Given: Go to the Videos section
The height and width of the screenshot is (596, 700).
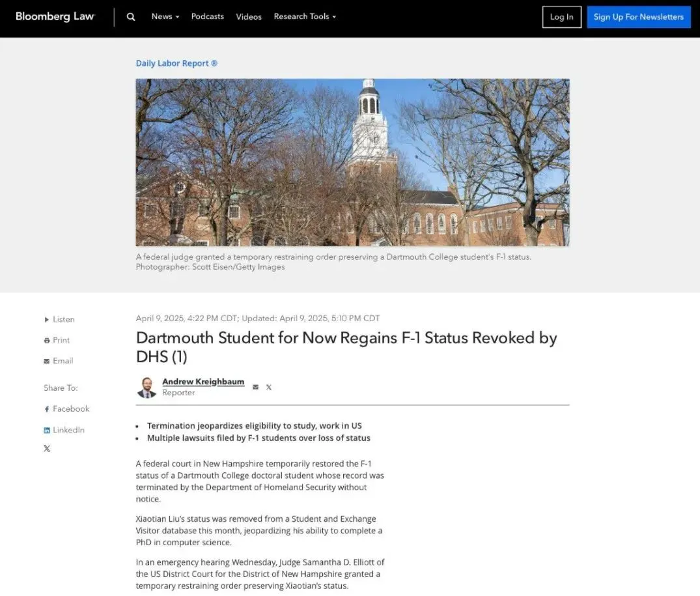Looking at the screenshot, I should [249, 16].
